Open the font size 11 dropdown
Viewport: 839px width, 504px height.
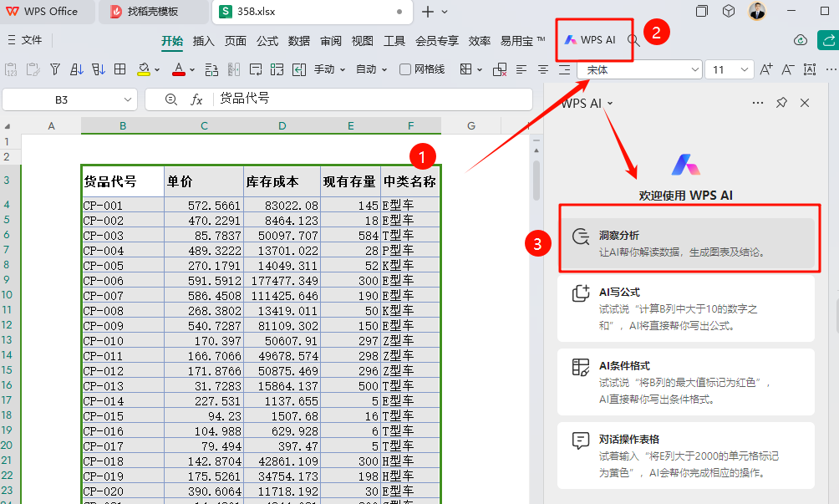[744, 69]
